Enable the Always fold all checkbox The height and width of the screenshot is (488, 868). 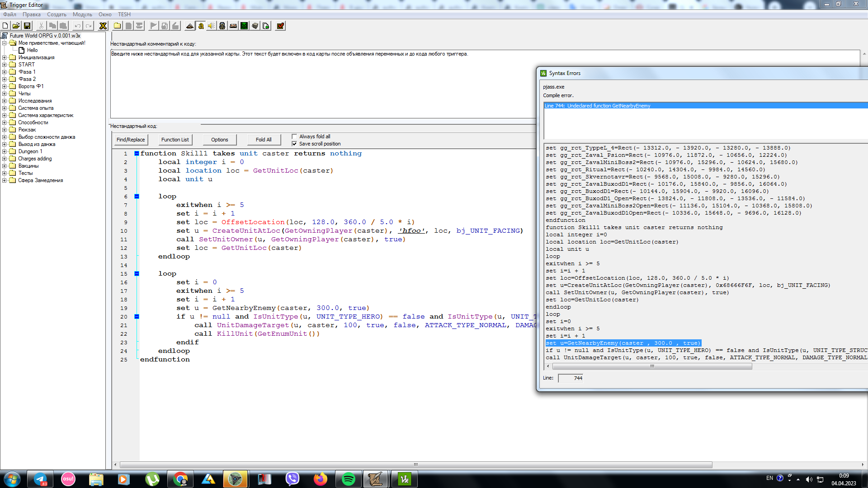click(294, 136)
